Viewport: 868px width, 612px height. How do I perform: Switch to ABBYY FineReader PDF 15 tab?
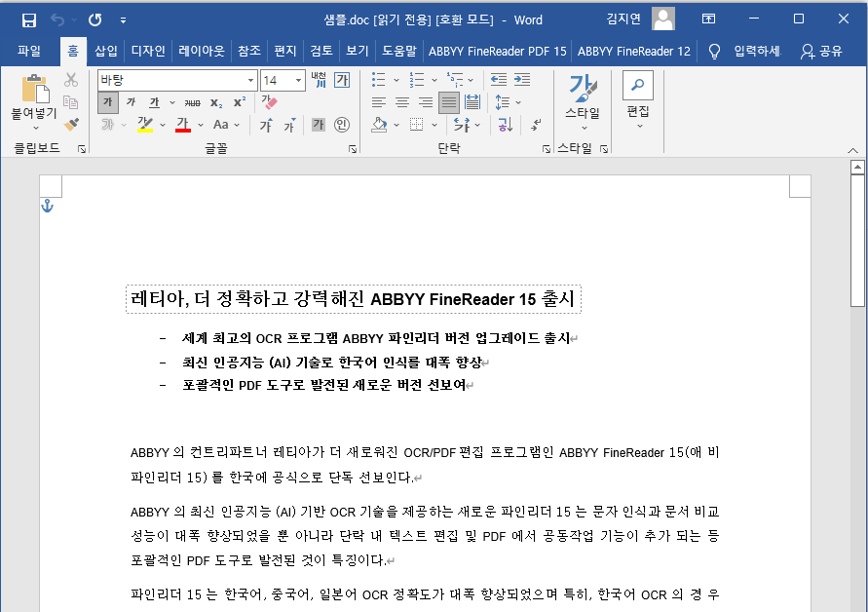(498, 51)
